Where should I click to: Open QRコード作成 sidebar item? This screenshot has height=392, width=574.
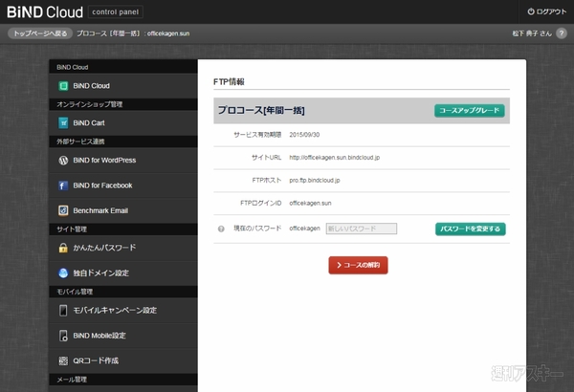click(123, 360)
